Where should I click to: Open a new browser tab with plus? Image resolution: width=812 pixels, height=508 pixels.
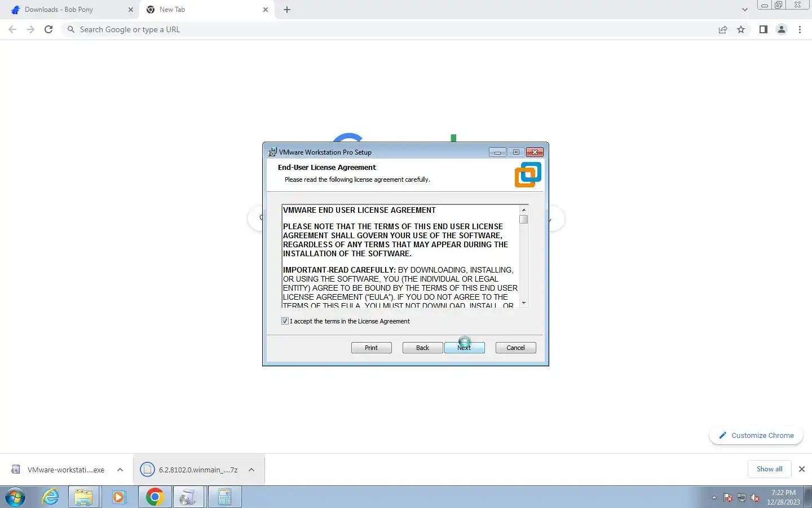pyautogui.click(x=287, y=10)
